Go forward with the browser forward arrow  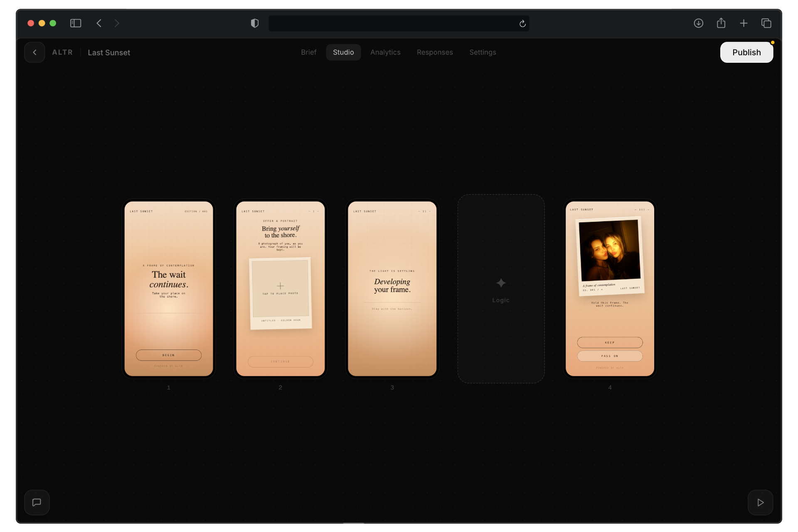117,23
